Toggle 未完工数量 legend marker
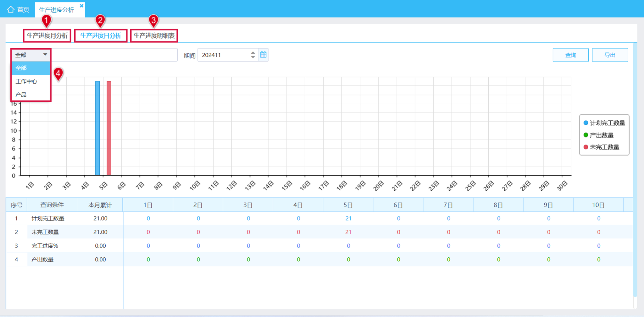Viewport: 644px width, 317px height. click(x=586, y=147)
